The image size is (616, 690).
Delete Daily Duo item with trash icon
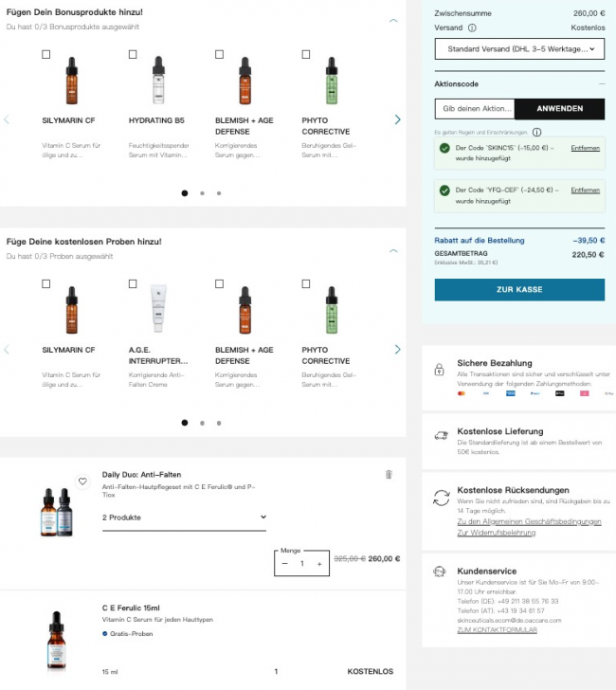coord(389,474)
